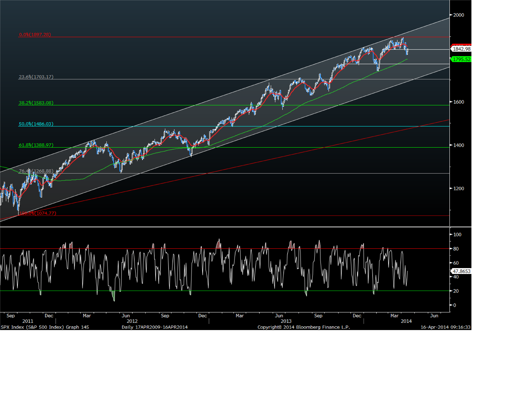Click the 2012 year label on time axis
The height and width of the screenshot is (420, 527).
[132, 321]
